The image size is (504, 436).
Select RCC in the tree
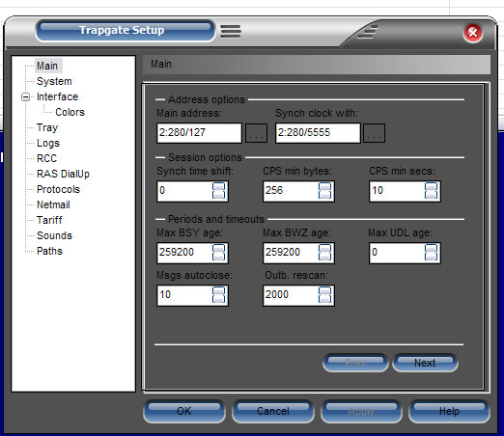coord(46,158)
